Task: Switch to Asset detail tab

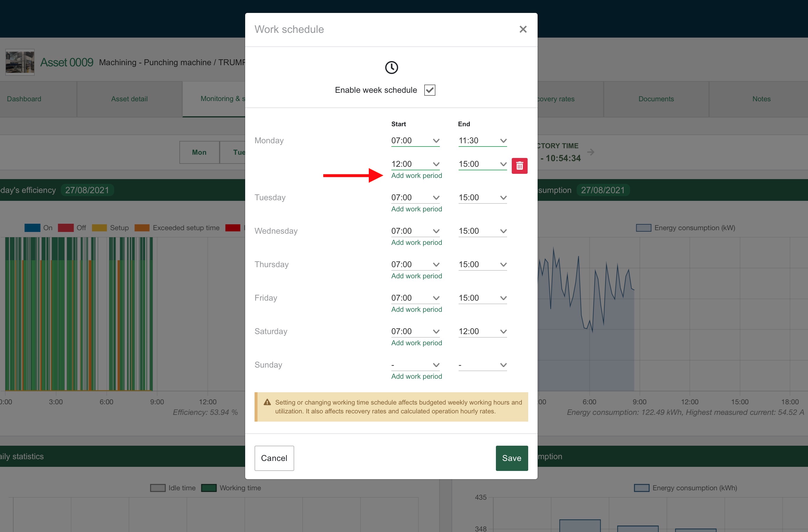Action: (x=129, y=99)
